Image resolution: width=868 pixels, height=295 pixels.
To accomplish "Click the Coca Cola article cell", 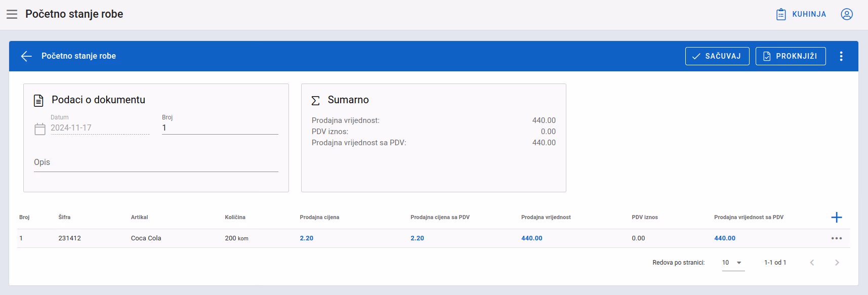I will click(146, 238).
